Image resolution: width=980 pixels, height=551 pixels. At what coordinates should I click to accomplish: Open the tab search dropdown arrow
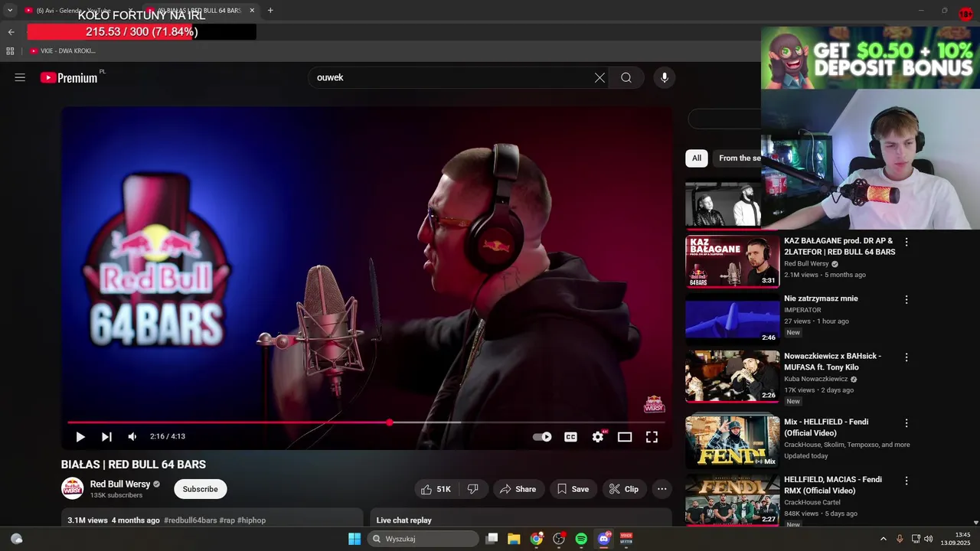pos(10,11)
